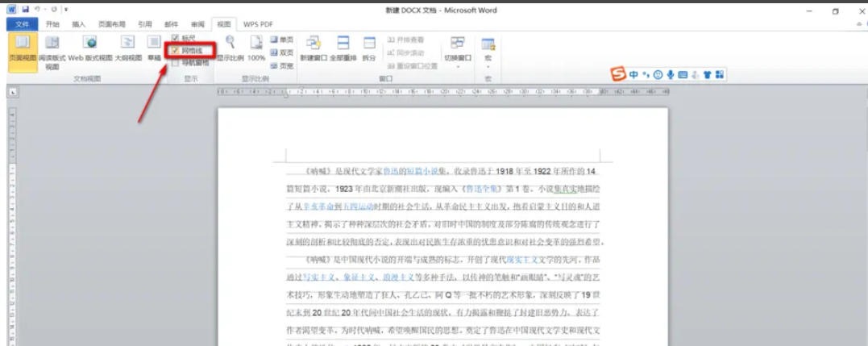Viewport: 868px width, 346px height.
Task: Switch to Web Layout (Web 版式视图)
Action: [x=90, y=48]
